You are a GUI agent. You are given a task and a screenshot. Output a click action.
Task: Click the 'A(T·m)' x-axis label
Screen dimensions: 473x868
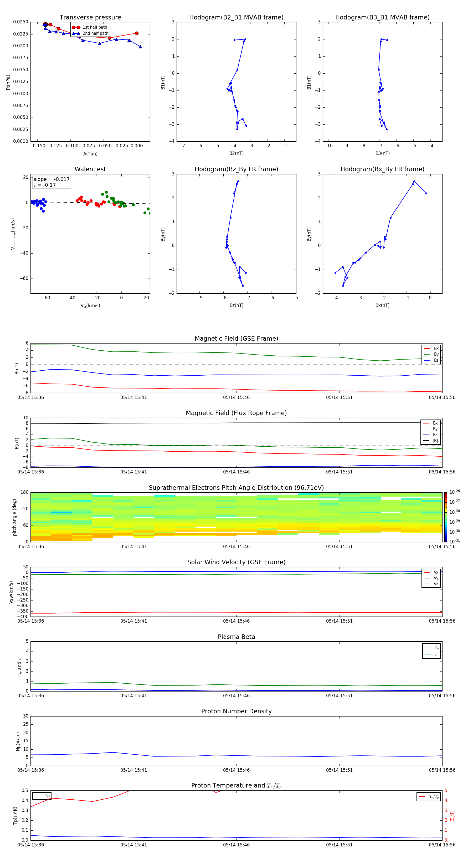click(90, 154)
